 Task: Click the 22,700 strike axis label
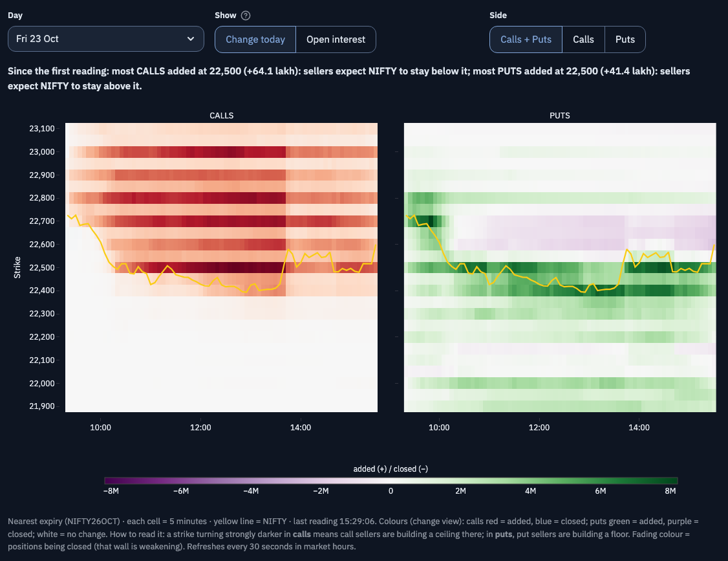pyautogui.click(x=42, y=221)
